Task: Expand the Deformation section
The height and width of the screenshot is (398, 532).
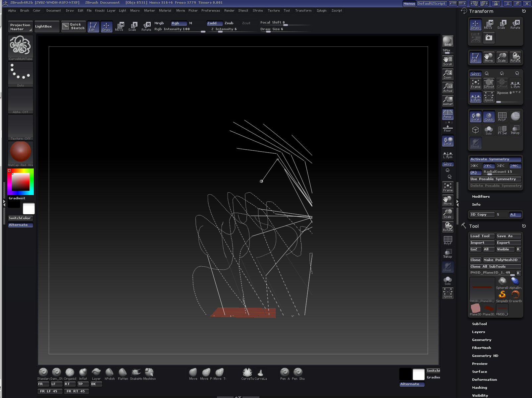Action: pos(484,379)
